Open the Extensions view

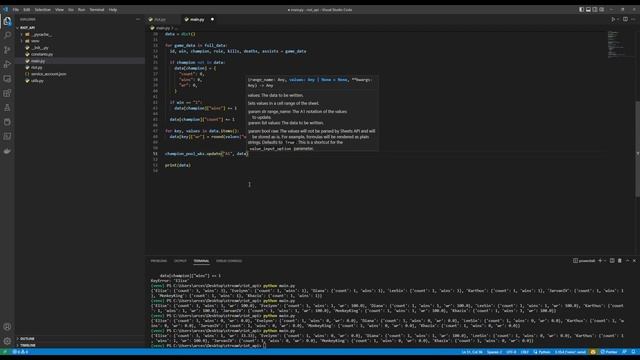pos(7,93)
